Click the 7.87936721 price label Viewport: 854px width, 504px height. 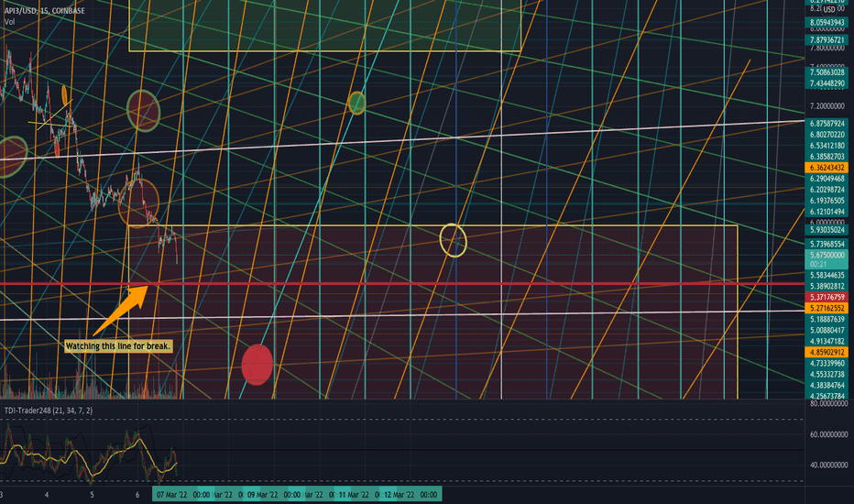[827, 40]
